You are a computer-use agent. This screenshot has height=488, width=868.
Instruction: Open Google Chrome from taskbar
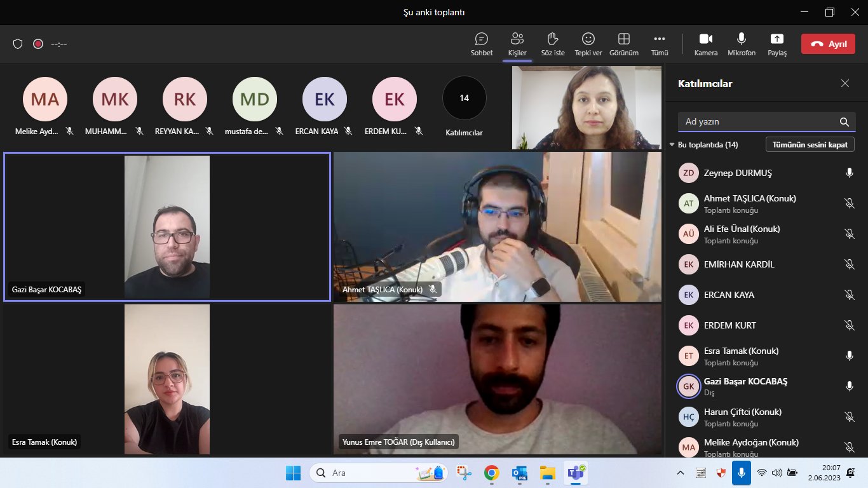point(491,473)
